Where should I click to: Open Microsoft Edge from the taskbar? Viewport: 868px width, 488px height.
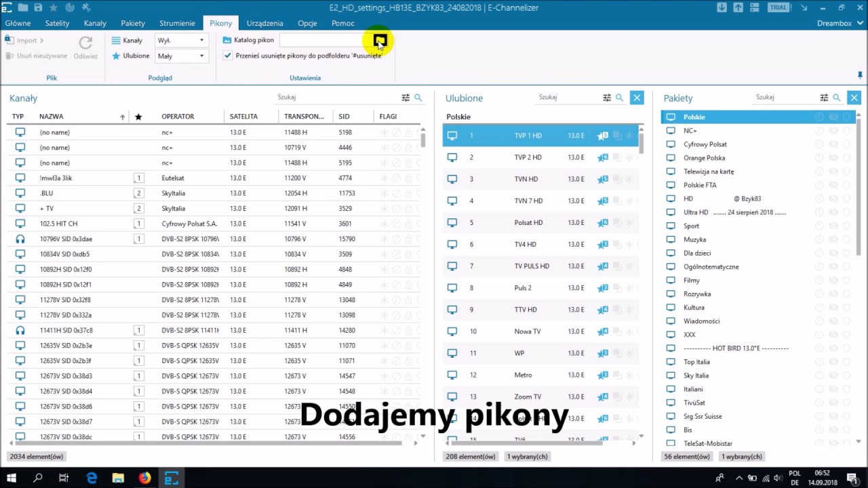click(x=92, y=478)
